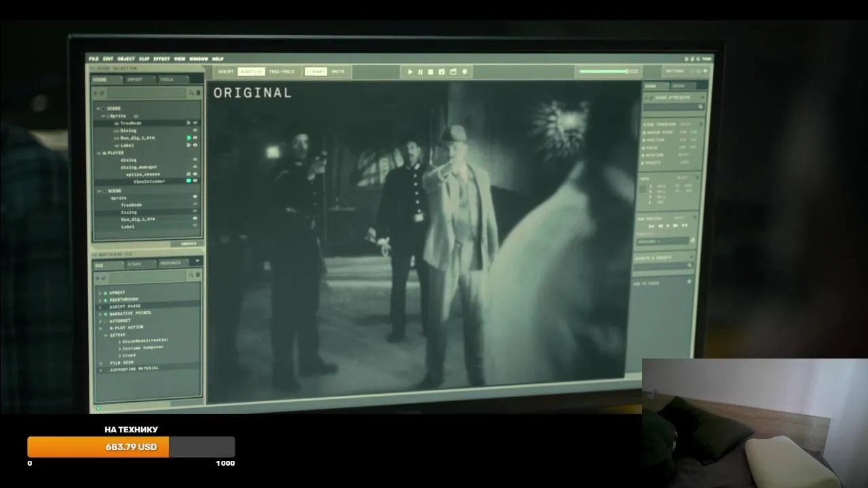Click the magnifier icon in the lower left panel

point(191,274)
